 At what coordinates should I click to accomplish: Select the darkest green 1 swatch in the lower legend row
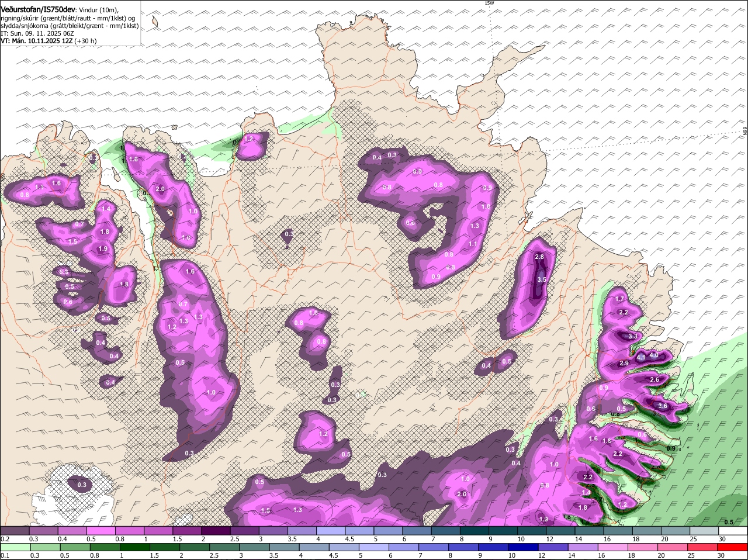click(x=134, y=547)
